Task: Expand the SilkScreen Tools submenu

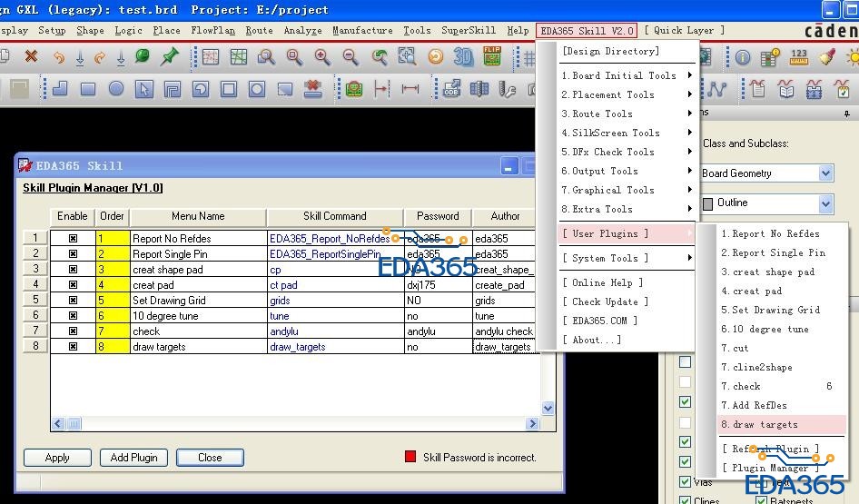Action: click(627, 133)
